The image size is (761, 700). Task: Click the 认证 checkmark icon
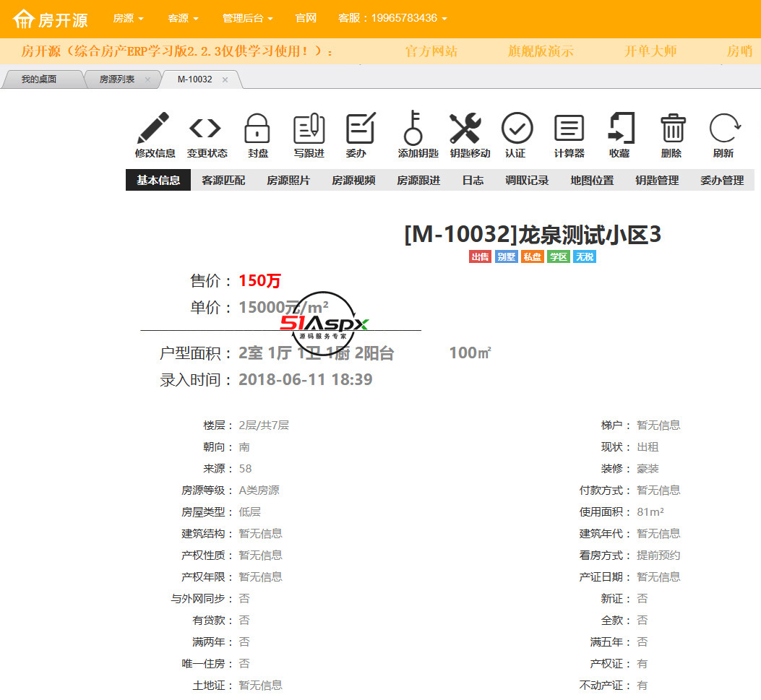[x=516, y=129]
